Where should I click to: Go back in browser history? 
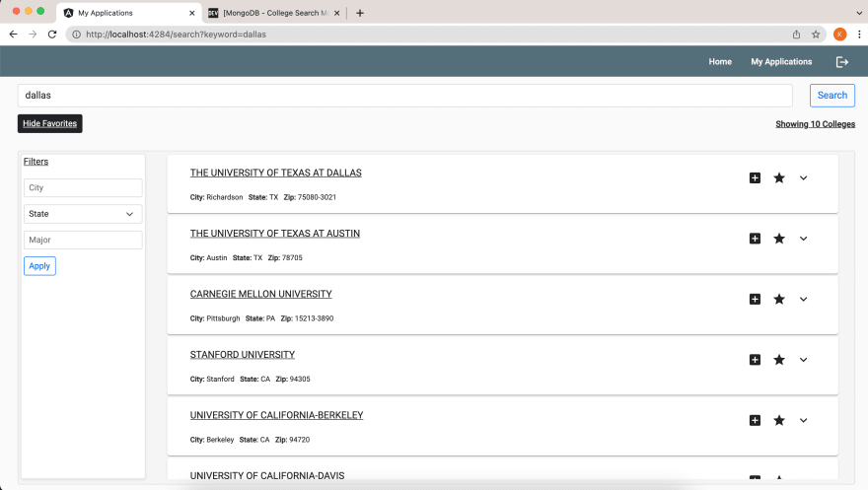point(13,35)
